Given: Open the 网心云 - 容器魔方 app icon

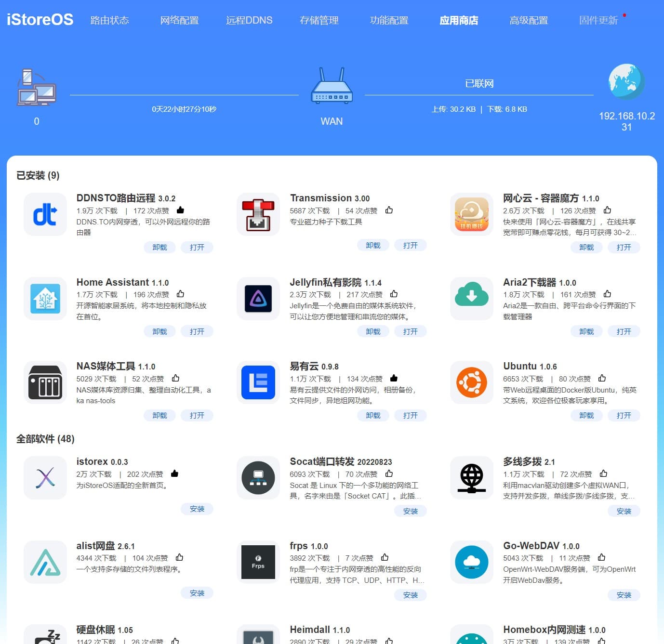Looking at the screenshot, I should [471, 214].
